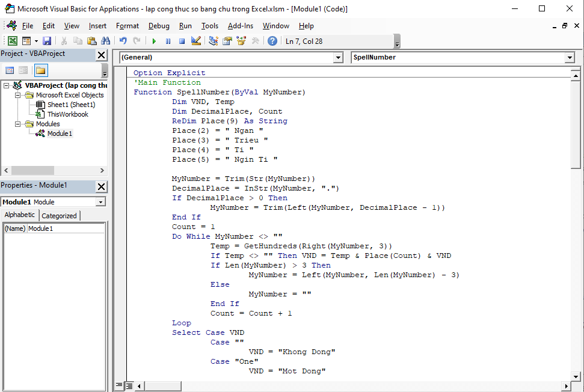Open the (General) object dropdown
Image resolution: width=584 pixels, height=392 pixels.
[x=337, y=58]
